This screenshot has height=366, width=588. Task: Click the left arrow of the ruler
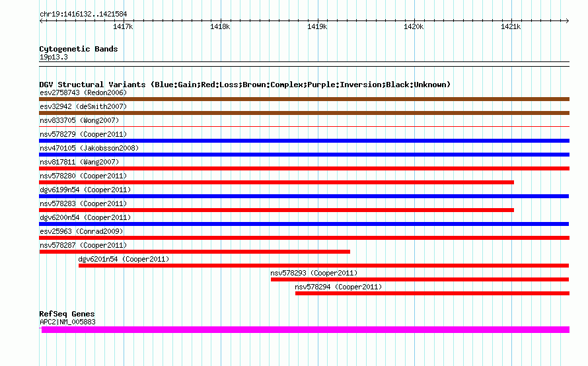point(41,21)
